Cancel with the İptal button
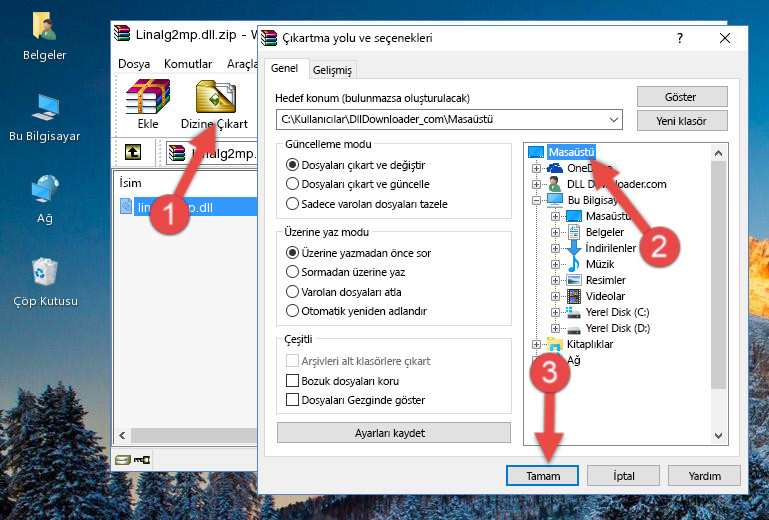 (623, 476)
